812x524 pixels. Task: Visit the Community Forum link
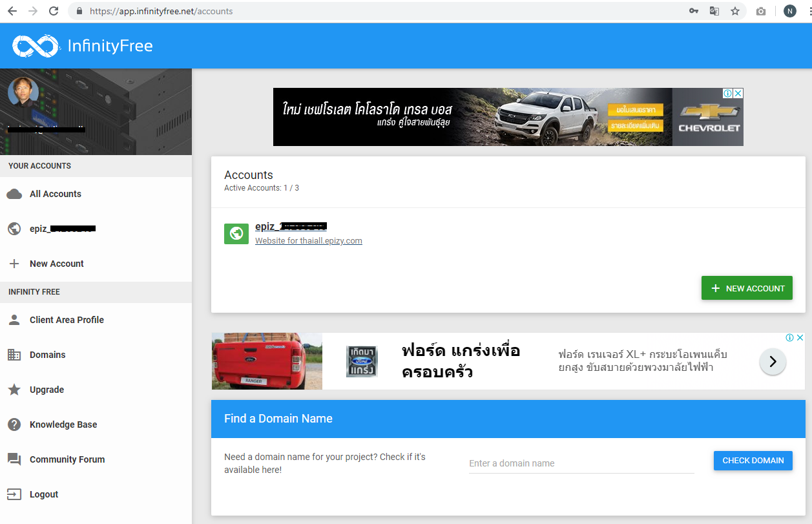pyautogui.click(x=67, y=459)
